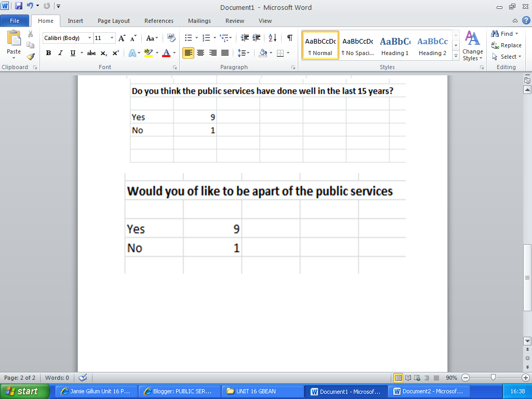Open the font color dropdown arrow
Image resolution: width=532 pixels, height=399 pixels.
(x=175, y=53)
